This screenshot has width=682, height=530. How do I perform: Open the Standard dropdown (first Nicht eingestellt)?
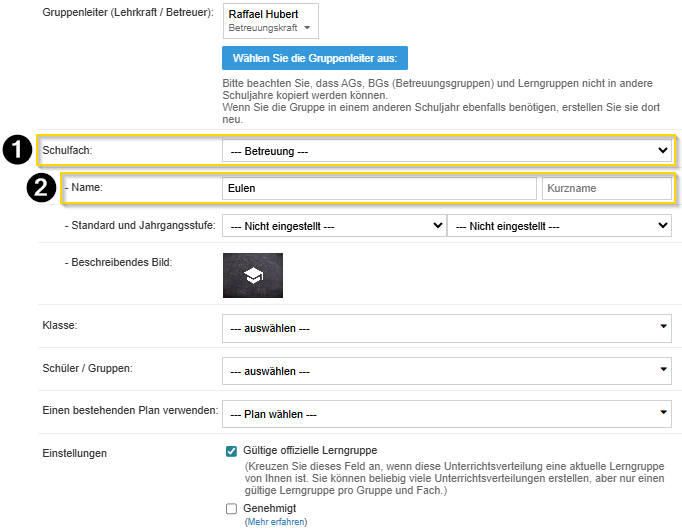(x=333, y=227)
